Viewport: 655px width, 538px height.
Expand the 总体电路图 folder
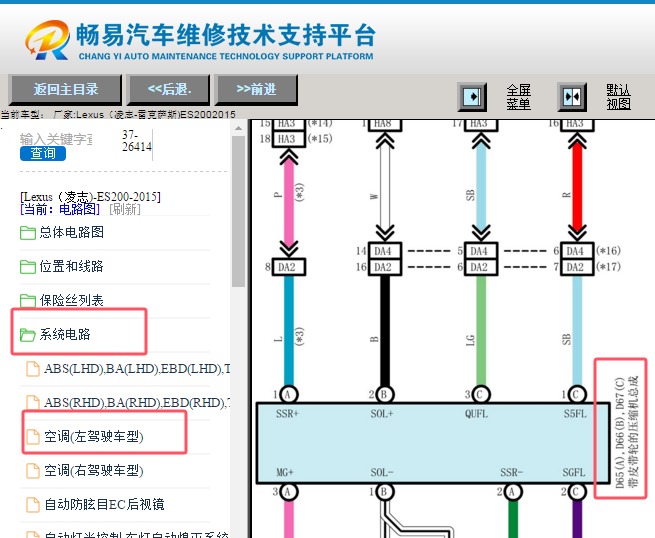pyautogui.click(x=71, y=232)
